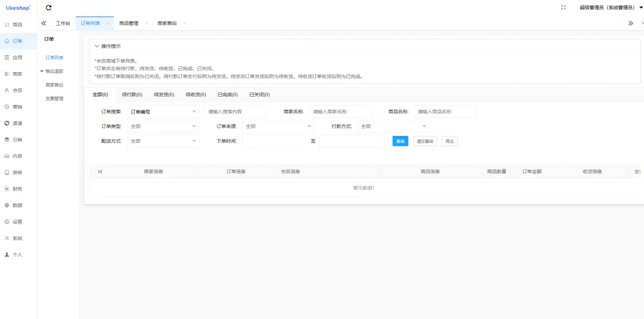
Task: Click the 装修 icon in sidebar
Action: click(7, 172)
